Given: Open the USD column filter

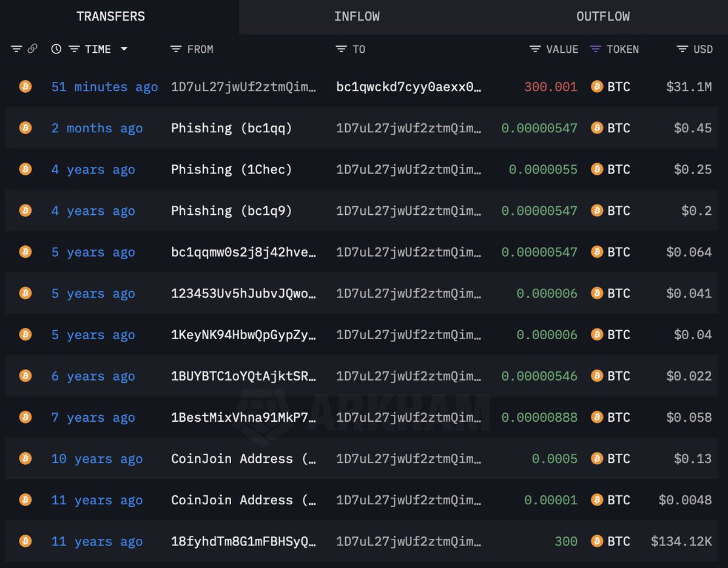Looking at the screenshot, I should tap(682, 49).
